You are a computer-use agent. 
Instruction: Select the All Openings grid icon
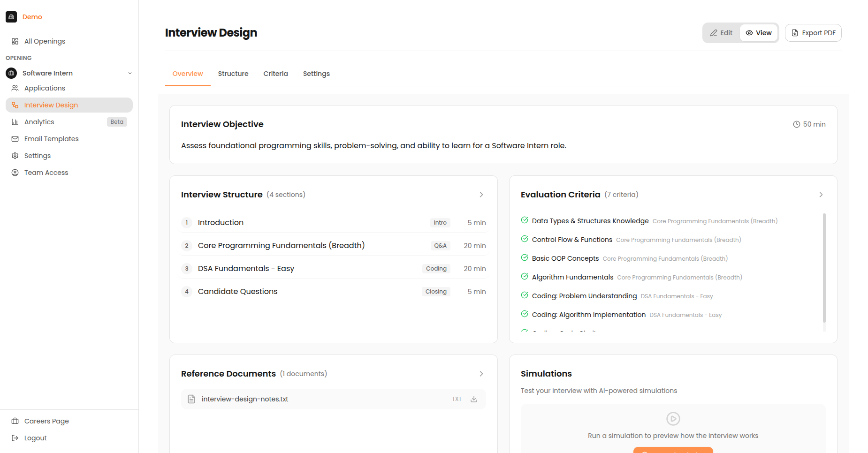[x=15, y=41]
